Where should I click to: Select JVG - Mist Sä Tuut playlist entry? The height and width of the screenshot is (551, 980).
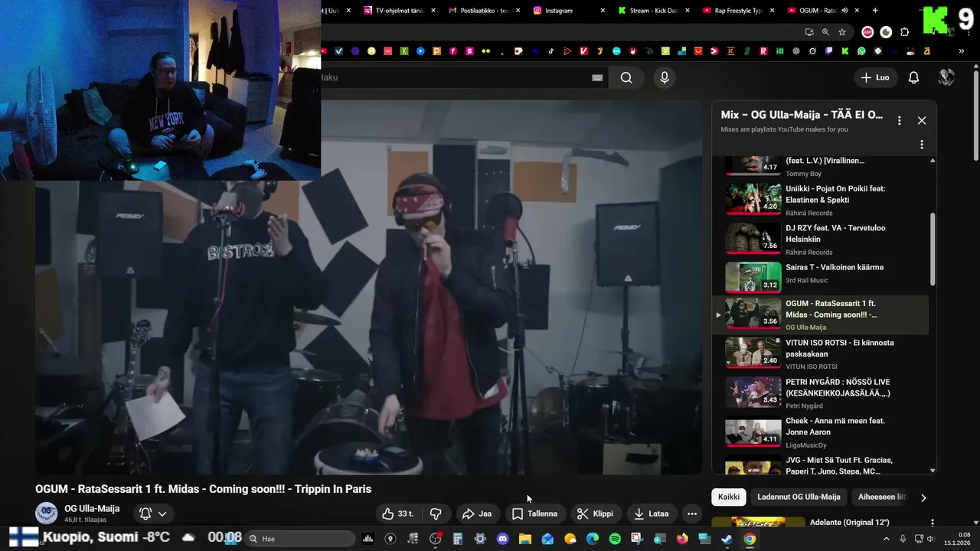(819, 465)
